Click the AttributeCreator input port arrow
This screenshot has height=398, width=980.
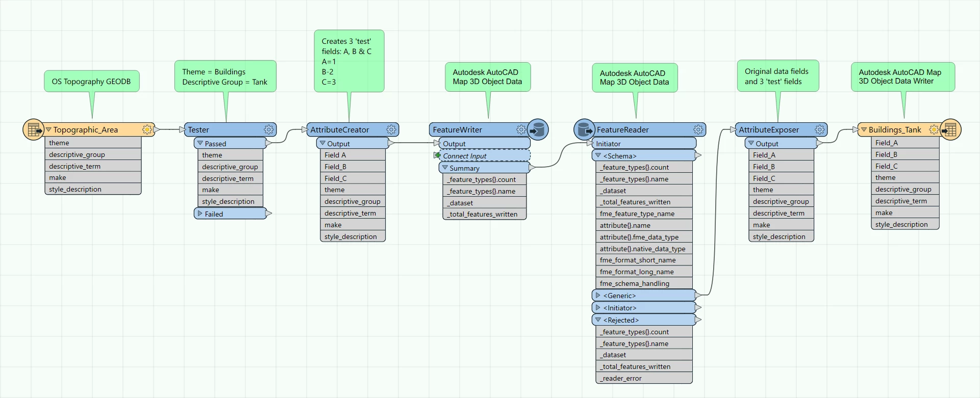coord(305,130)
